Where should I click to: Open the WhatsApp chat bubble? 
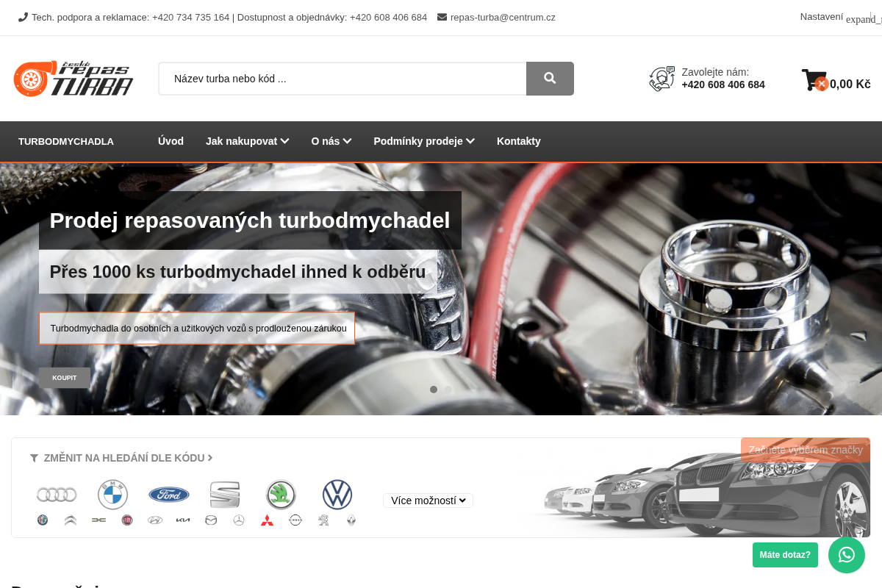[847, 555]
